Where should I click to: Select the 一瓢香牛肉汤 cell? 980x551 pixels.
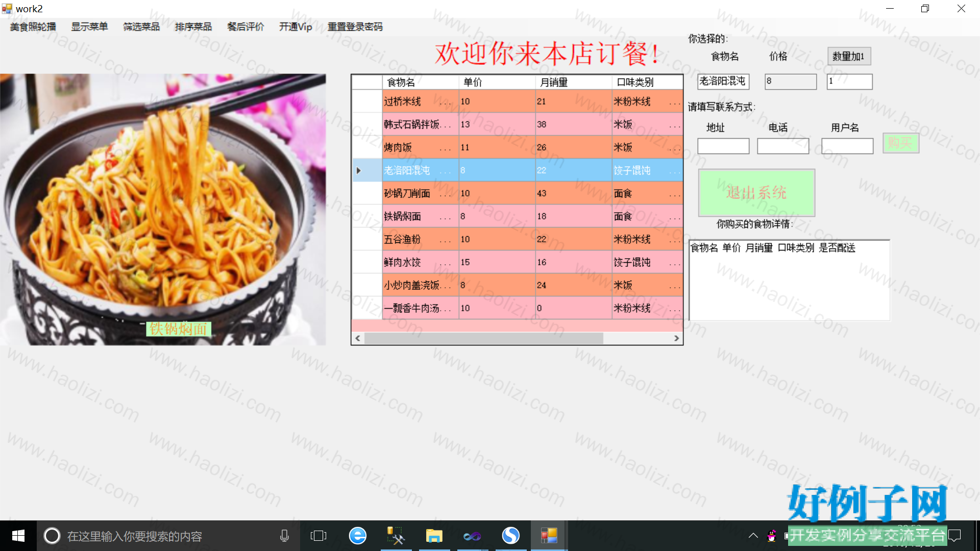pyautogui.click(x=421, y=308)
